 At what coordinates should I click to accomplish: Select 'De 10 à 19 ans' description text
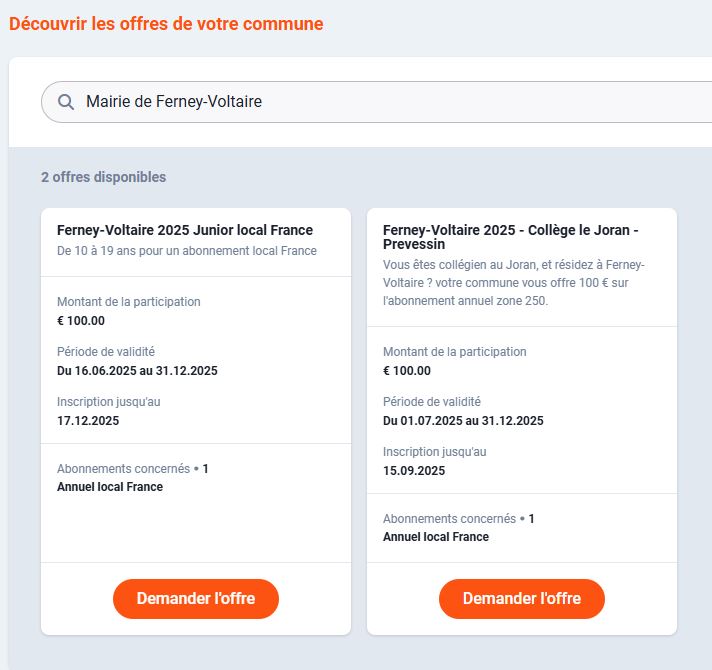(187, 251)
